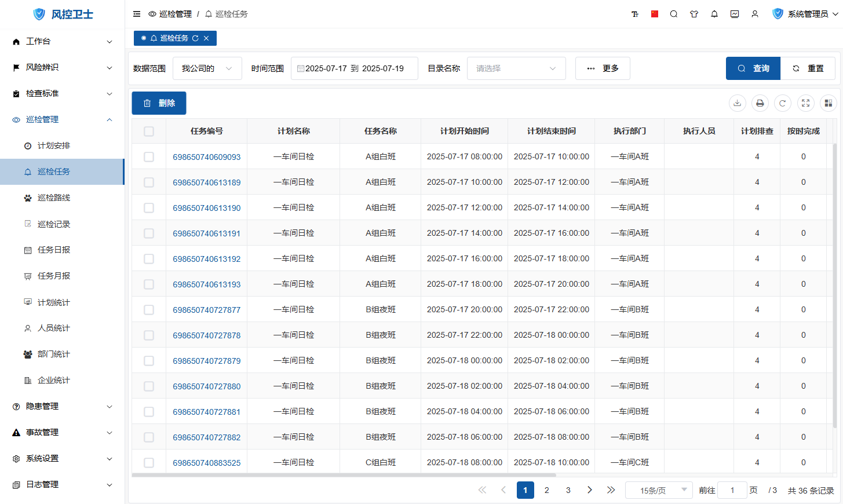Click the search magnifier in top bar
Image resolution: width=843 pixels, height=504 pixels.
pos(674,14)
